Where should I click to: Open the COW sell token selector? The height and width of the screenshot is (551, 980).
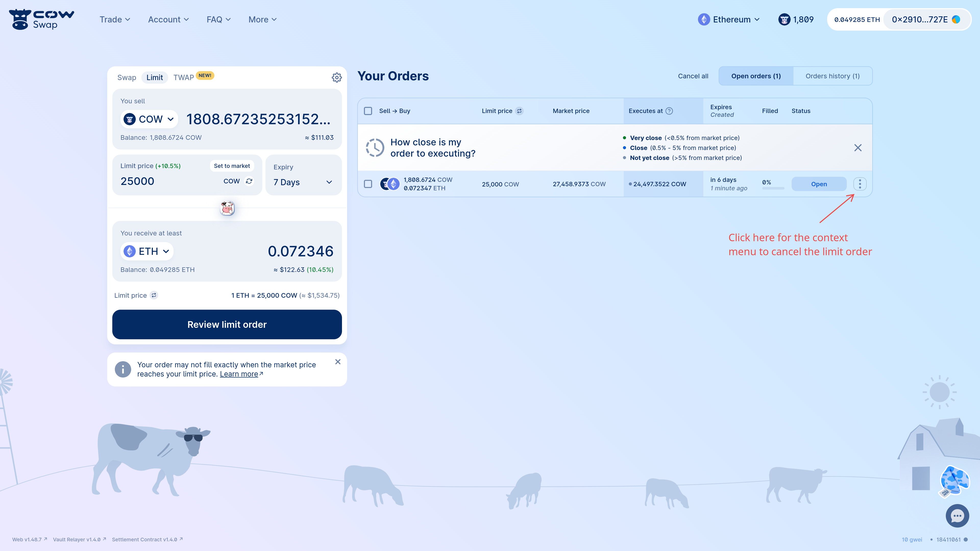click(x=149, y=119)
